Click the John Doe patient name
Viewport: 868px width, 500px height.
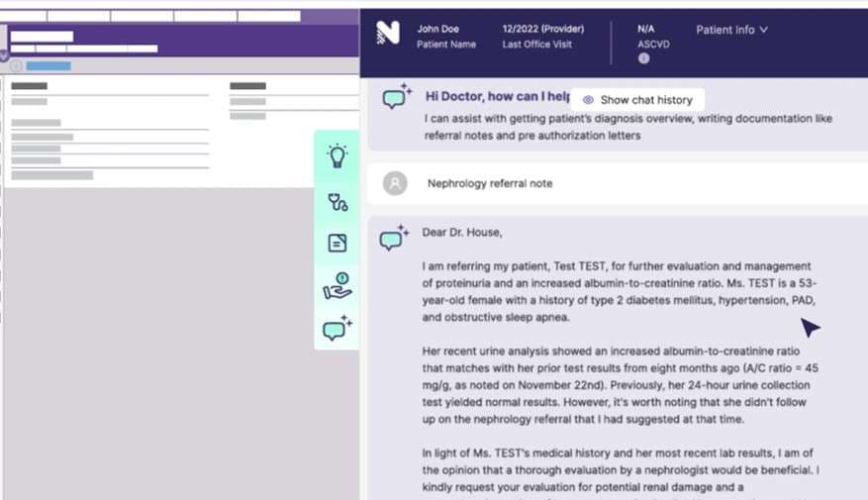437,29
